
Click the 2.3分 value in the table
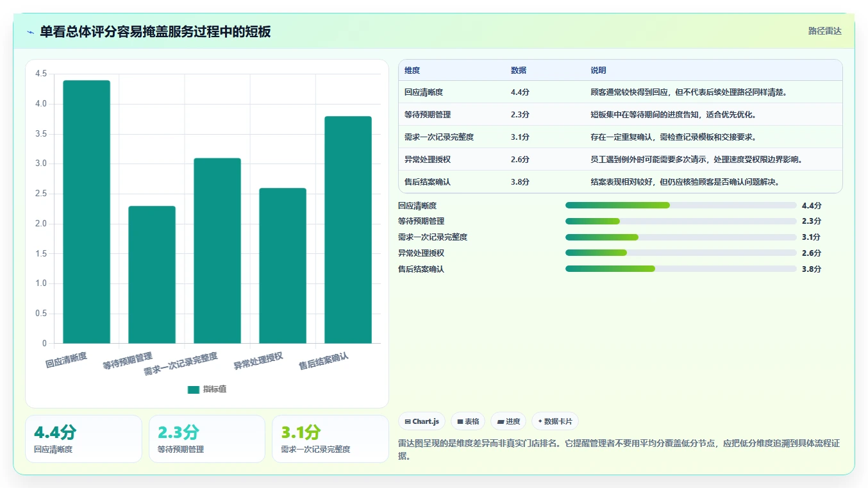point(520,115)
